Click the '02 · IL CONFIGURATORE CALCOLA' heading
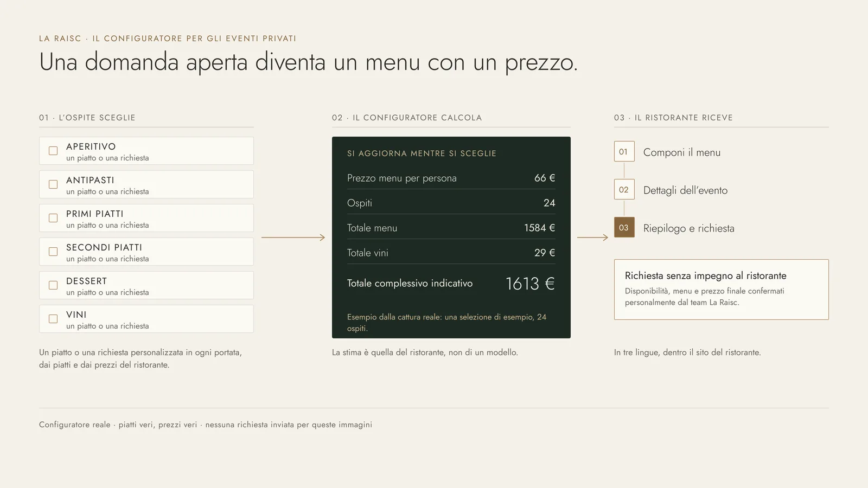 click(x=407, y=118)
